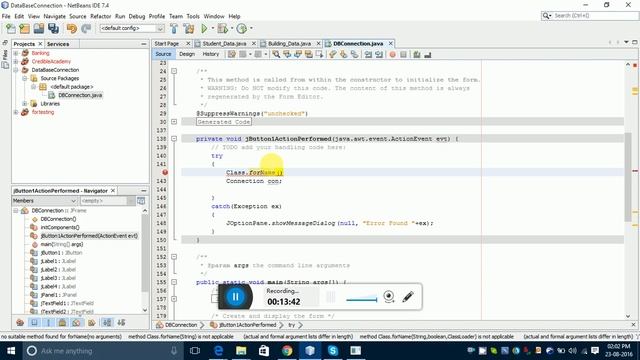Open Task View on the taskbar

(195, 351)
